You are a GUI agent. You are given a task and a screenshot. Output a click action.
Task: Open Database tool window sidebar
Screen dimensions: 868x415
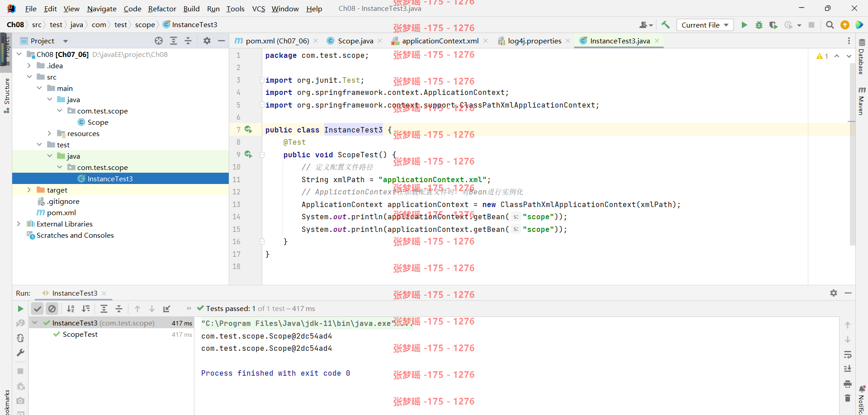pyautogui.click(x=862, y=57)
